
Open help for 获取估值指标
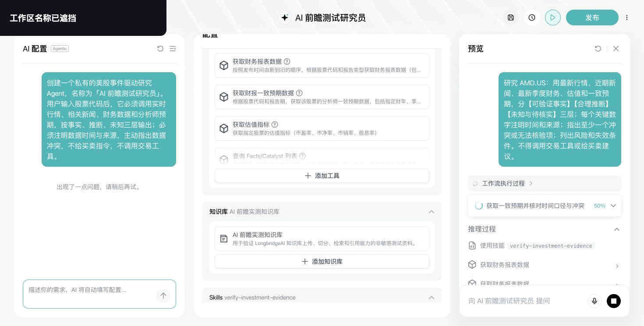click(x=275, y=124)
